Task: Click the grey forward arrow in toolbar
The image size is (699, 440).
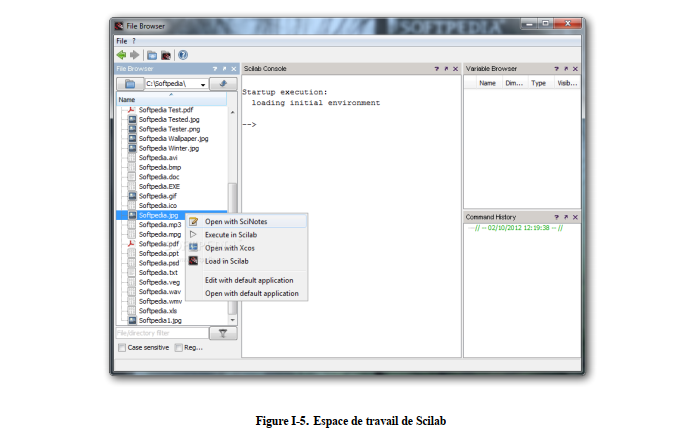Action: click(135, 55)
